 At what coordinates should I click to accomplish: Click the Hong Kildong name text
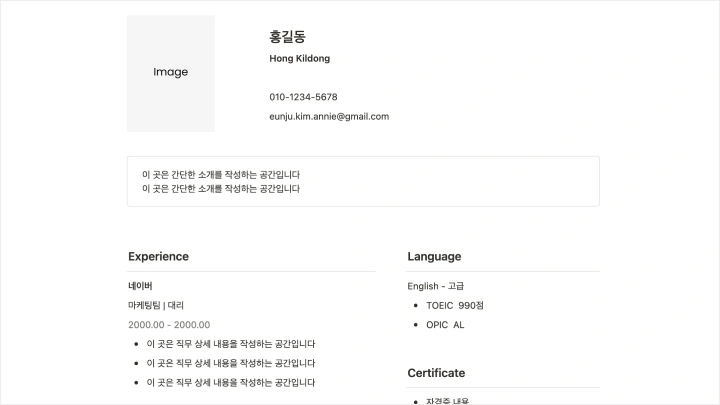point(299,58)
